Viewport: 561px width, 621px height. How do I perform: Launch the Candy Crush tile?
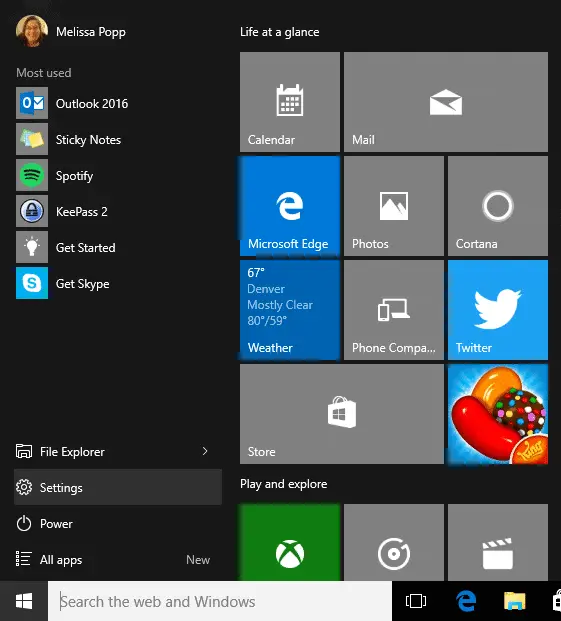[x=498, y=414]
